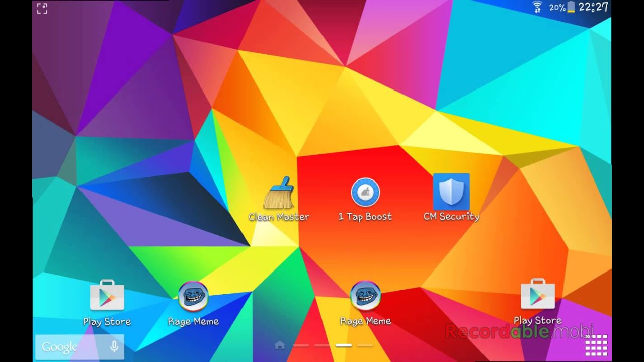Tap the second page indicator dash
Viewport: 644px width, 362px height.
pos(321,345)
